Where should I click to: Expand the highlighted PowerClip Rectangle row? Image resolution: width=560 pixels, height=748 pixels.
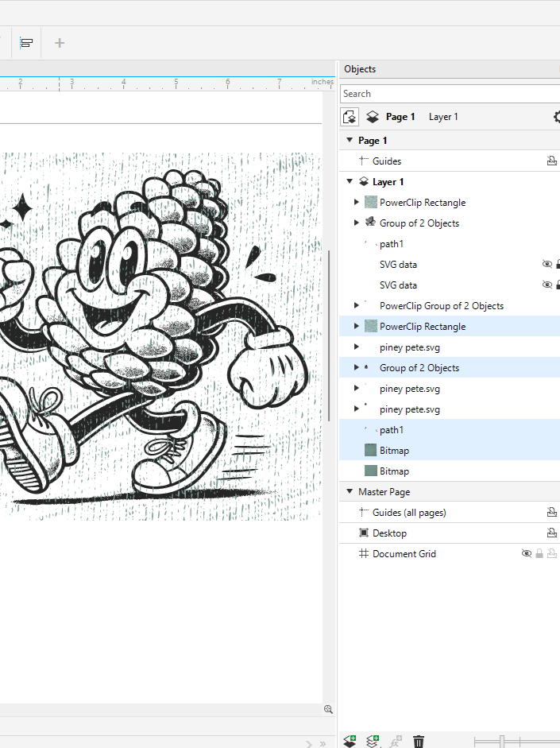[356, 326]
